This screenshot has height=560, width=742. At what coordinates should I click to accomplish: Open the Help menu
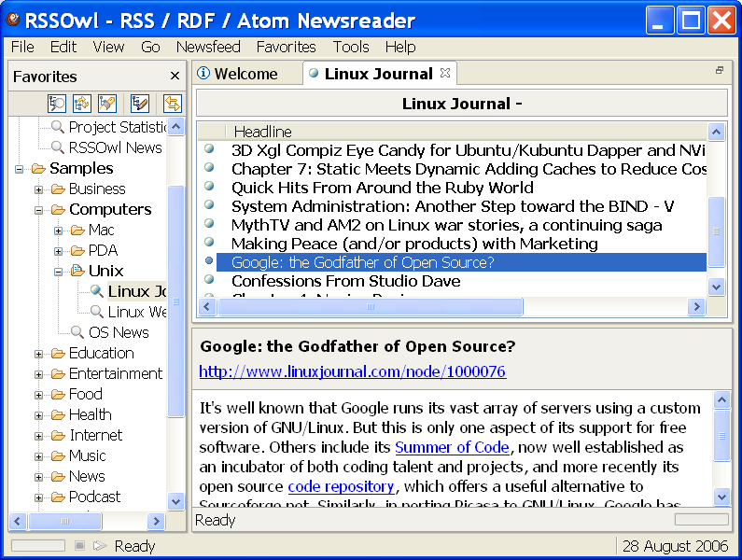click(400, 47)
